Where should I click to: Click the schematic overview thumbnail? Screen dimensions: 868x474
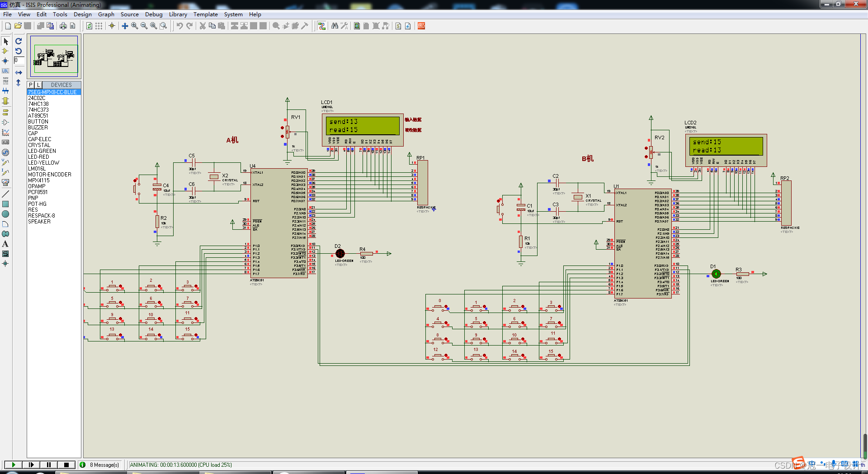tap(54, 57)
